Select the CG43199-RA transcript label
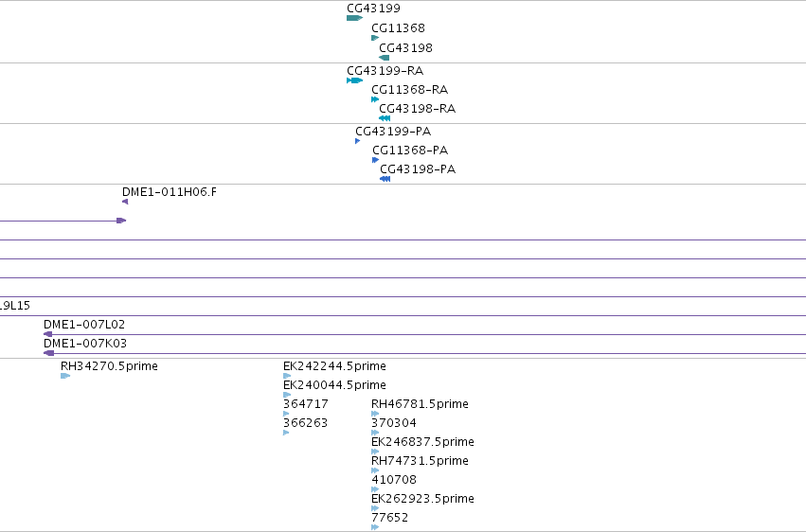Screen dimensions: 806x532 tap(385, 70)
